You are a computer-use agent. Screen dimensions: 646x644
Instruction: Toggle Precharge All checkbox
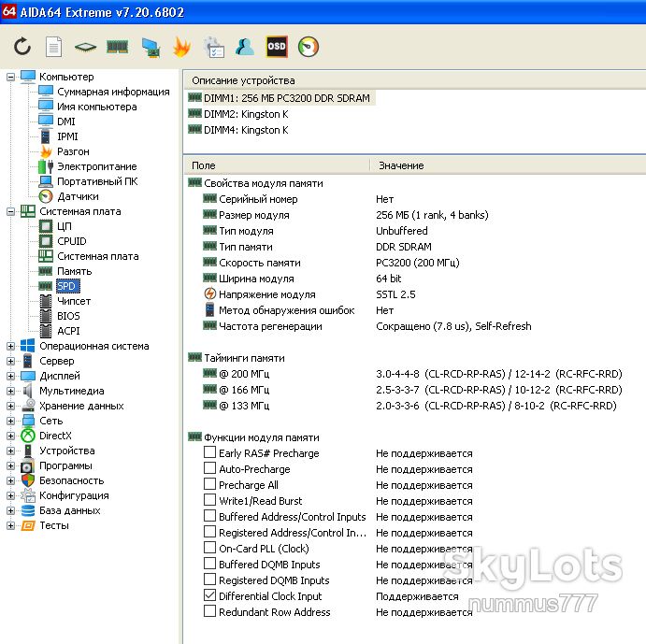click(209, 484)
